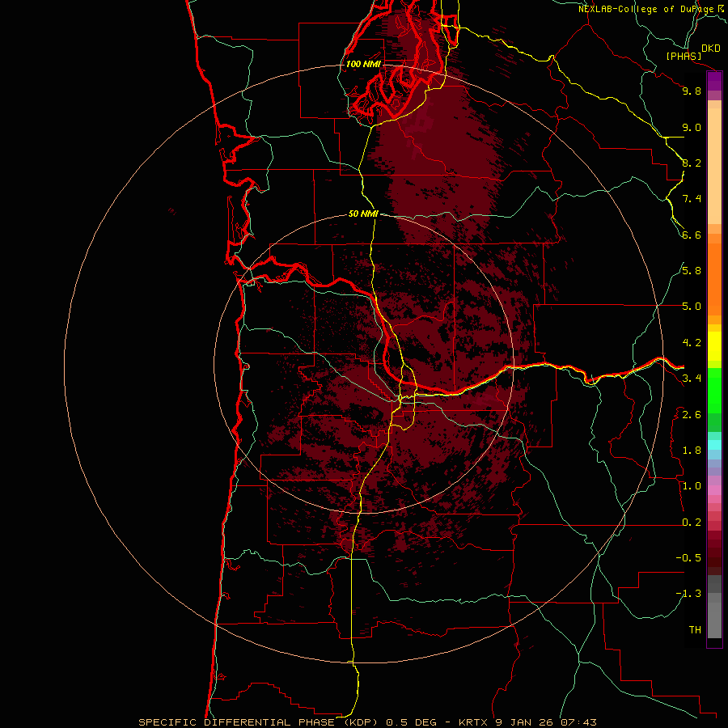The image size is (728, 728).
Task: Click the 4.2 value on the color scale
Action: [692, 343]
